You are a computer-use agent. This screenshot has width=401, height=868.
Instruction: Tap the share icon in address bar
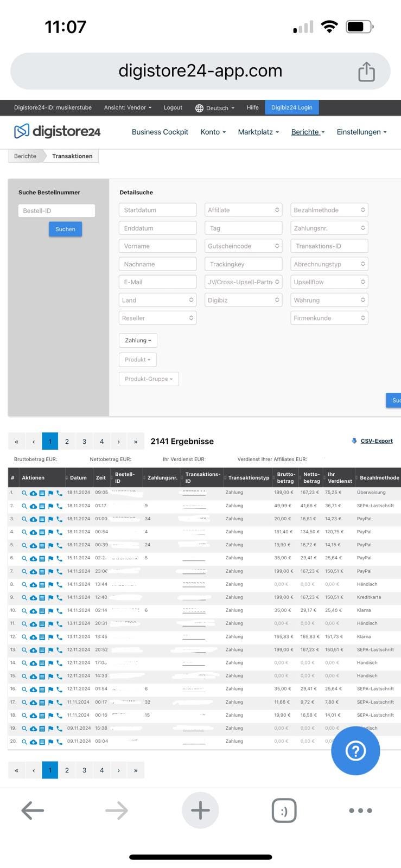coord(366,72)
